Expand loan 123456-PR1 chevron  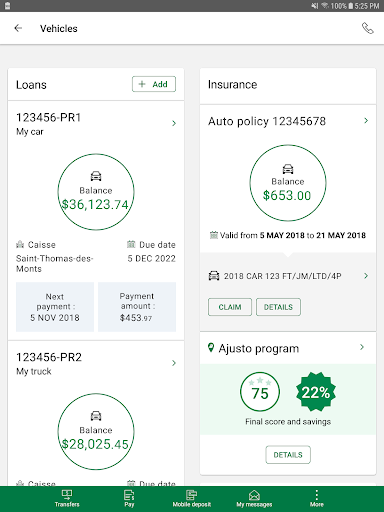click(x=174, y=123)
